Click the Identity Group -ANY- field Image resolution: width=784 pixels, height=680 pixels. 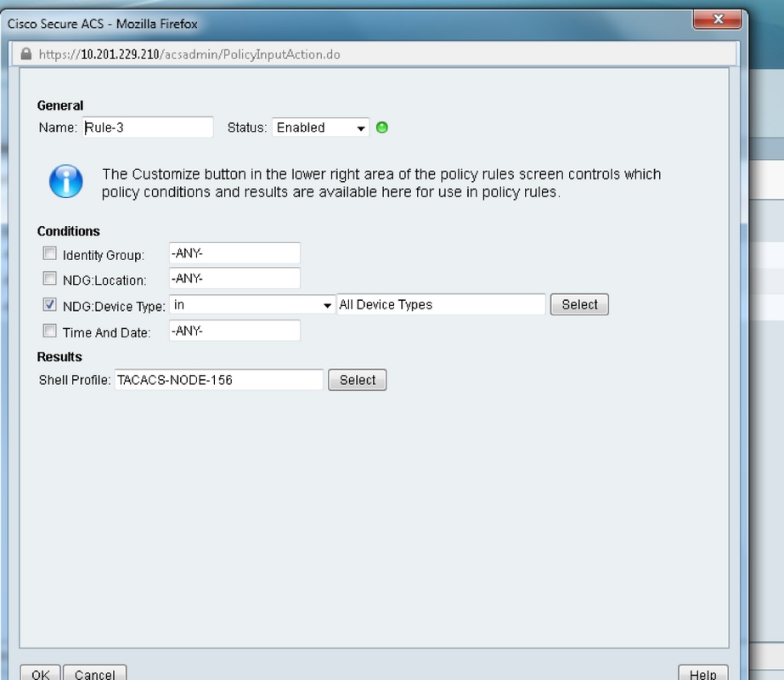pyautogui.click(x=234, y=253)
